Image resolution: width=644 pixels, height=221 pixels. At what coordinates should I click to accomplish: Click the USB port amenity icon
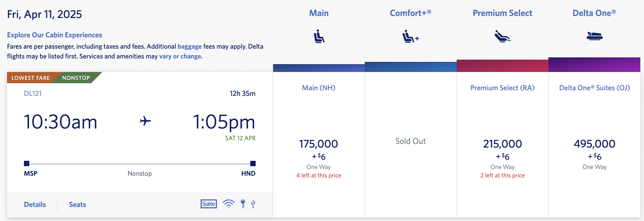(x=253, y=204)
